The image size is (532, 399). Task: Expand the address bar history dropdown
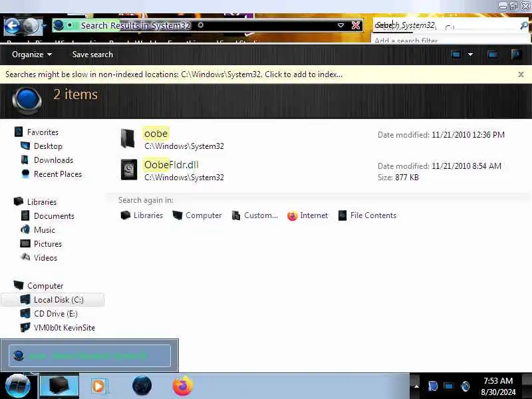click(x=341, y=25)
